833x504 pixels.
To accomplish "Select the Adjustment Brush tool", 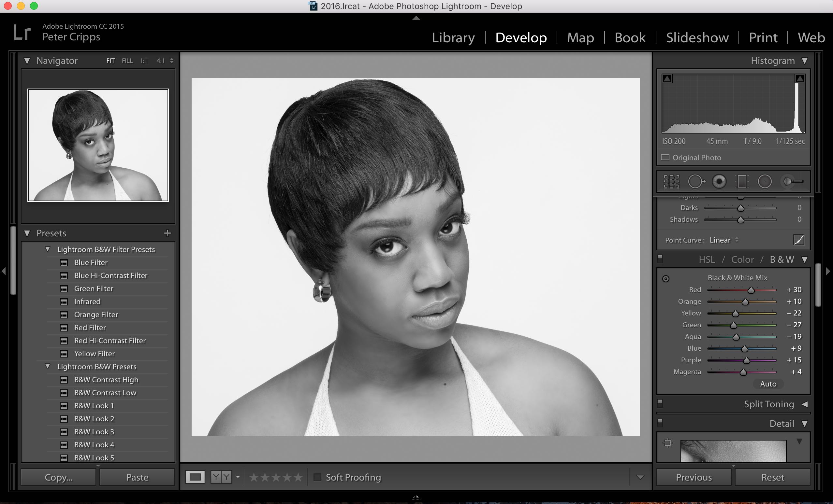I will pyautogui.click(x=793, y=181).
